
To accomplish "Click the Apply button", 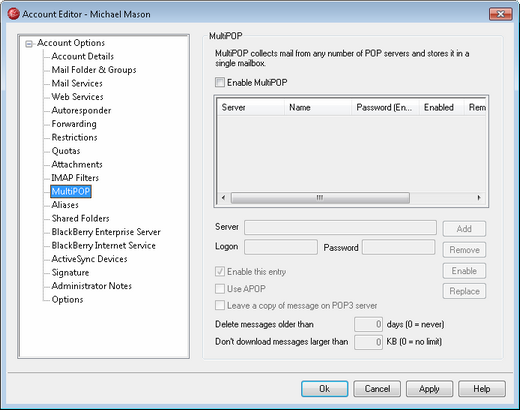I will tap(429, 389).
